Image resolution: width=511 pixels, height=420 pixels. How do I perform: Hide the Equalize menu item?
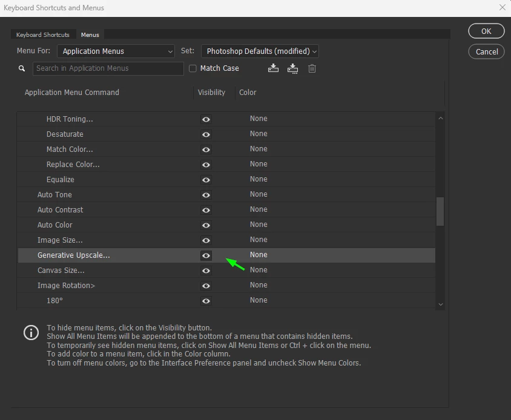pyautogui.click(x=206, y=180)
